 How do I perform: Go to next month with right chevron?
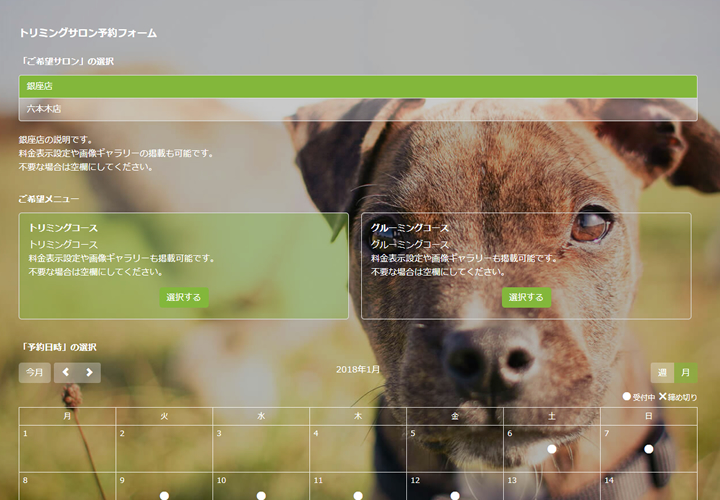[x=89, y=373]
